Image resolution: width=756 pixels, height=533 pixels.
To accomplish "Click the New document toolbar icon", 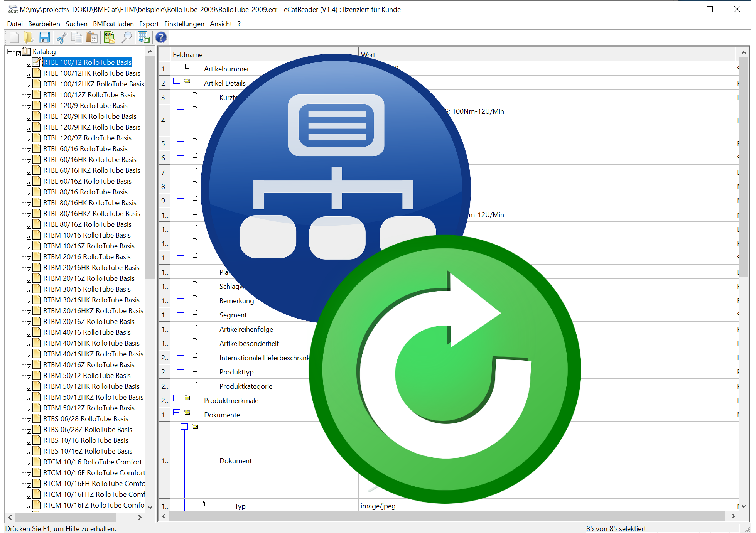I will point(14,37).
